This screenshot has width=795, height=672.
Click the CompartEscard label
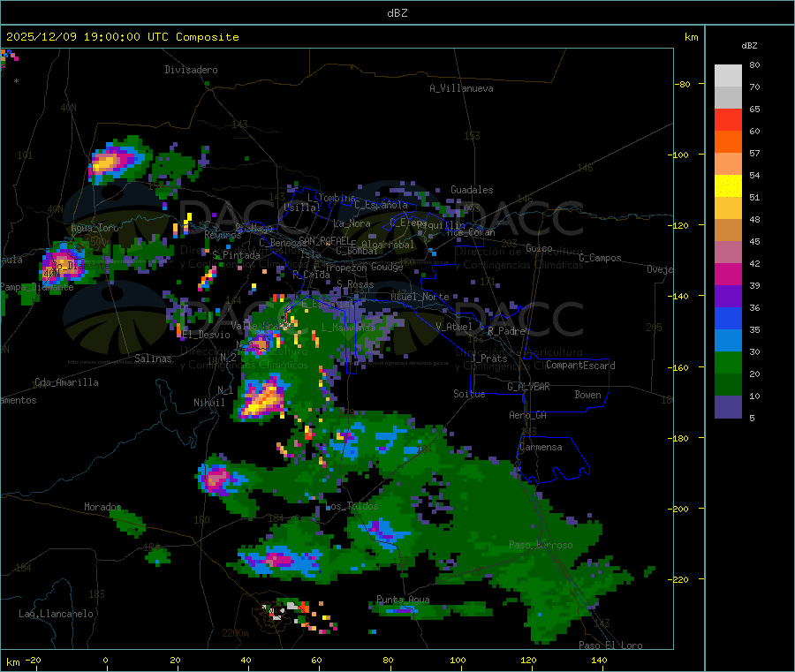[580, 366]
